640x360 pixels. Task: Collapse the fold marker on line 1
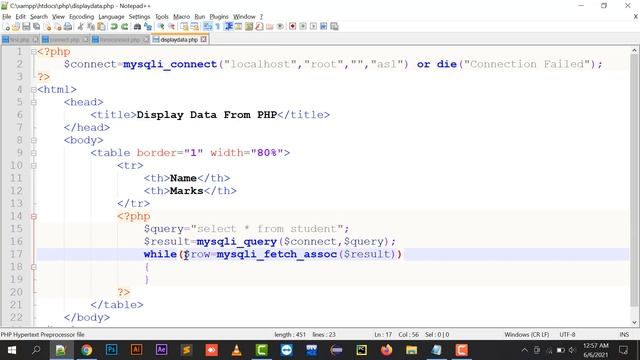pyautogui.click(x=34, y=52)
